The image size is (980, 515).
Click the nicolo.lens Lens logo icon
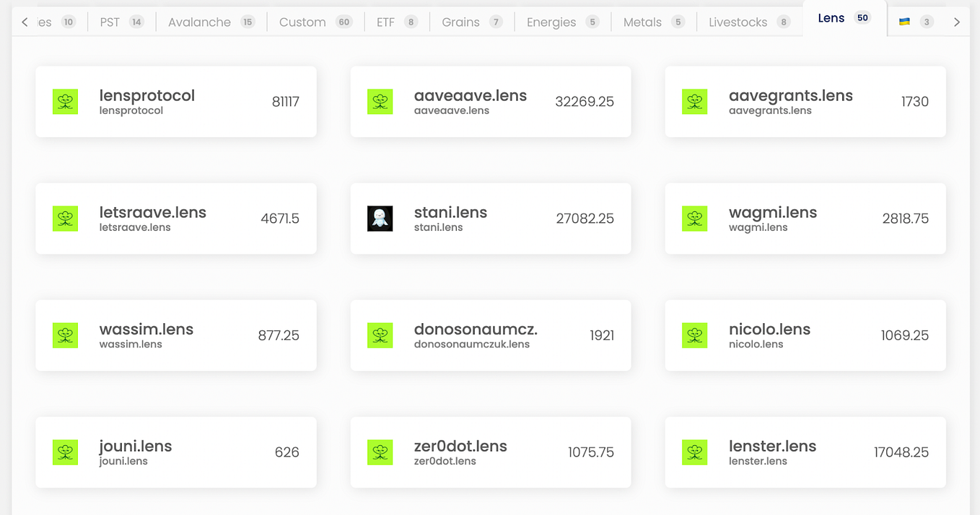click(x=695, y=335)
